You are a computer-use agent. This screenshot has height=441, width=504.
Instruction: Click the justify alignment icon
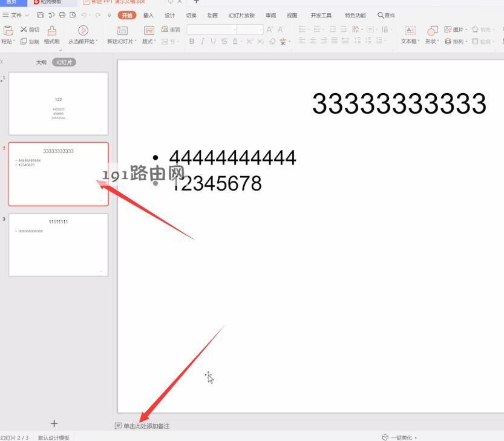[335, 41]
